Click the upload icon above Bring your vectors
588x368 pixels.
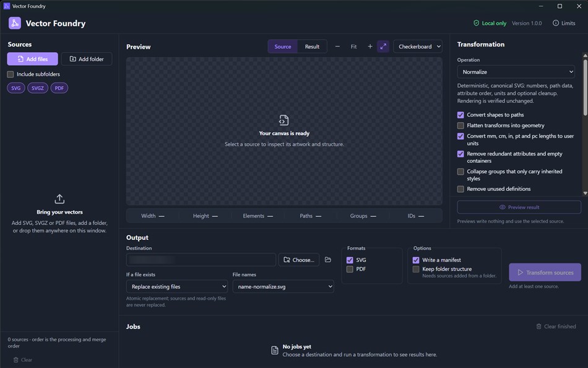tap(59, 199)
